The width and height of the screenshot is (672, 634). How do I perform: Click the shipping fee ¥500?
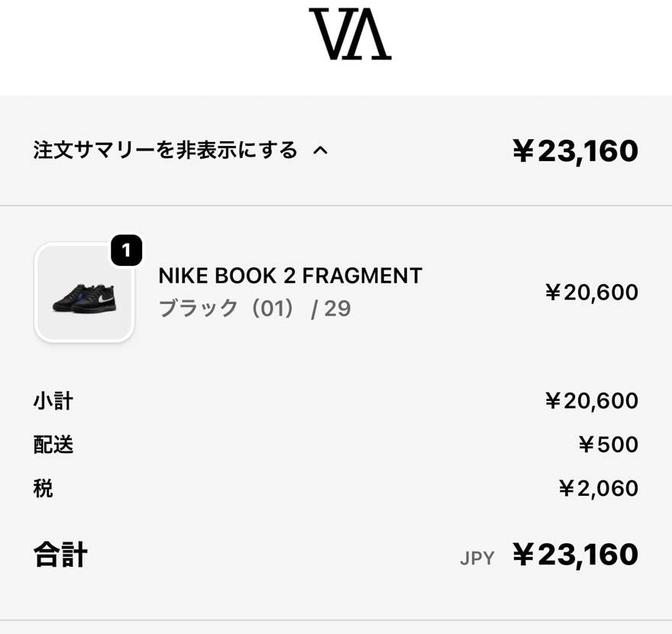[611, 445]
